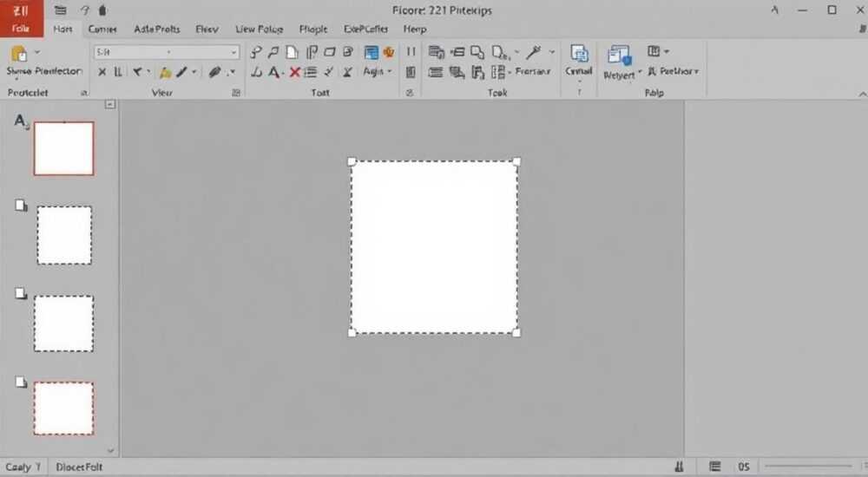Click the eraser icon in the View group
Viewport: 868px width, 477px height.
214,71
